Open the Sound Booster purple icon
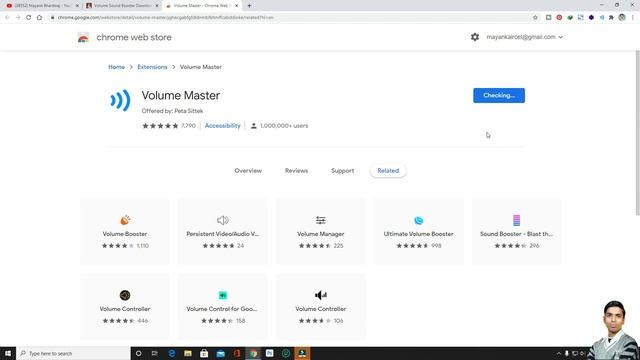This screenshot has height=360, width=640. coord(516,220)
